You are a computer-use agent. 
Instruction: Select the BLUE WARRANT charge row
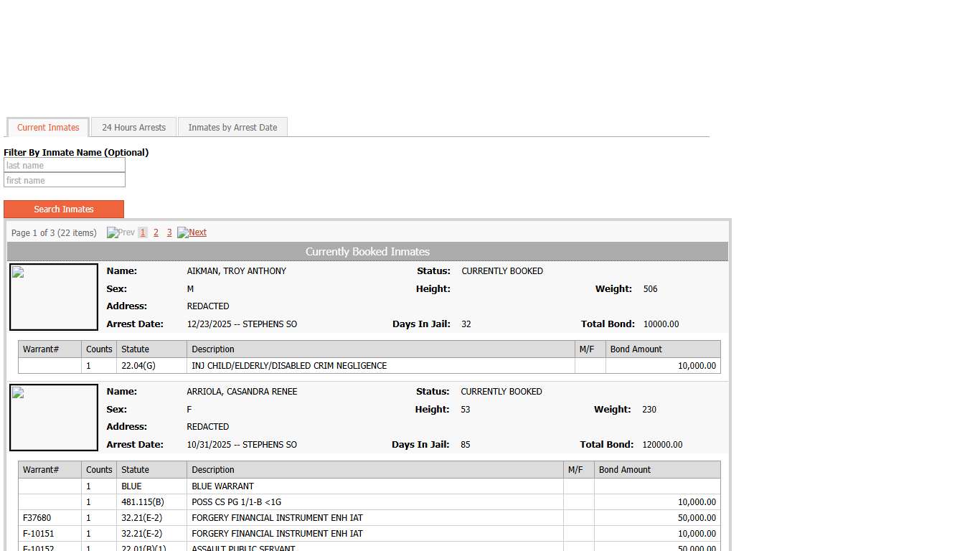click(222, 486)
